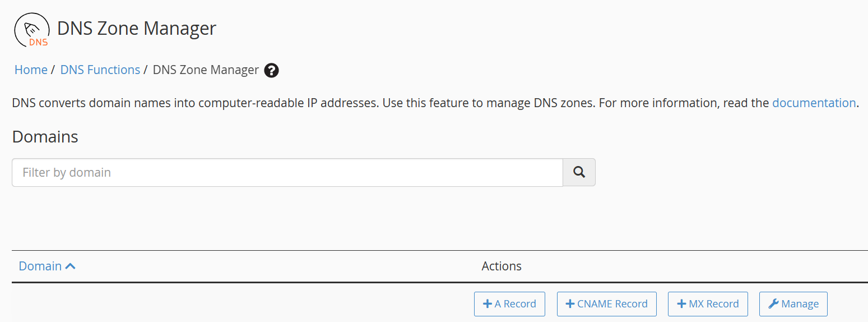Sort the table by the Domain column header

(x=40, y=266)
